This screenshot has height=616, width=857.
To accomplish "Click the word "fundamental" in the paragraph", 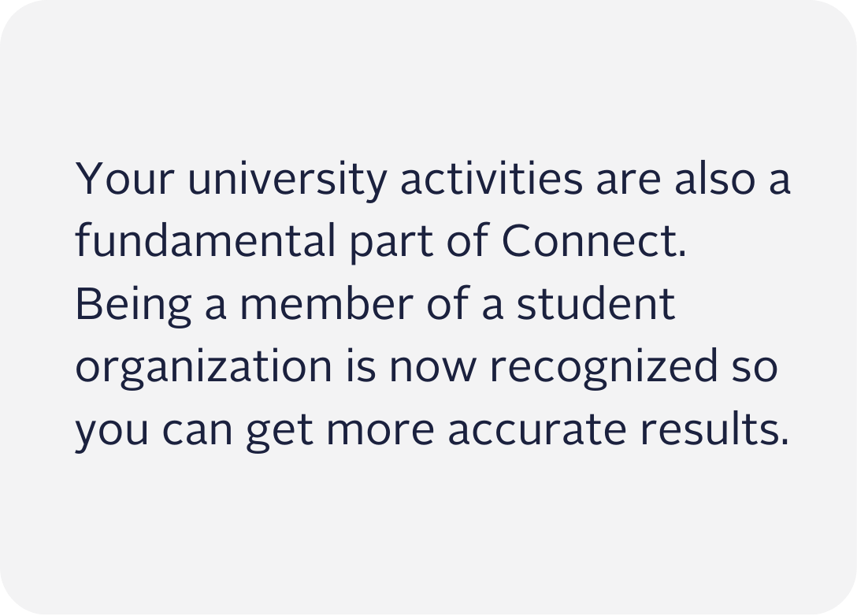I will [x=205, y=240].
